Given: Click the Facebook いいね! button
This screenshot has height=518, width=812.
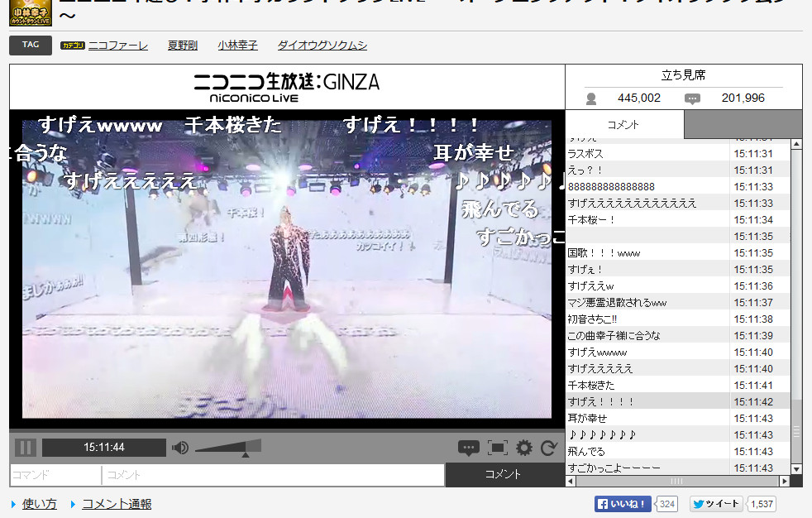Looking at the screenshot, I should tap(623, 504).
